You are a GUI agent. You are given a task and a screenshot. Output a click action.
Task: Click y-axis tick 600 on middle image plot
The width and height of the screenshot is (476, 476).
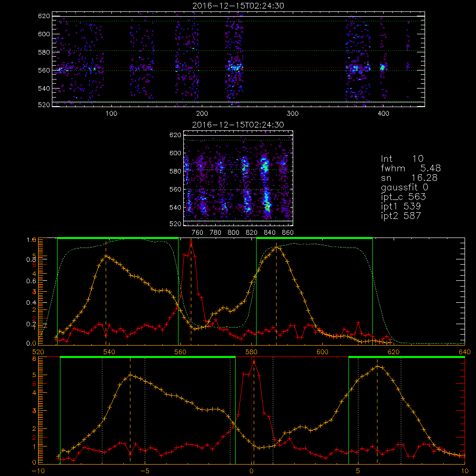coord(175,153)
